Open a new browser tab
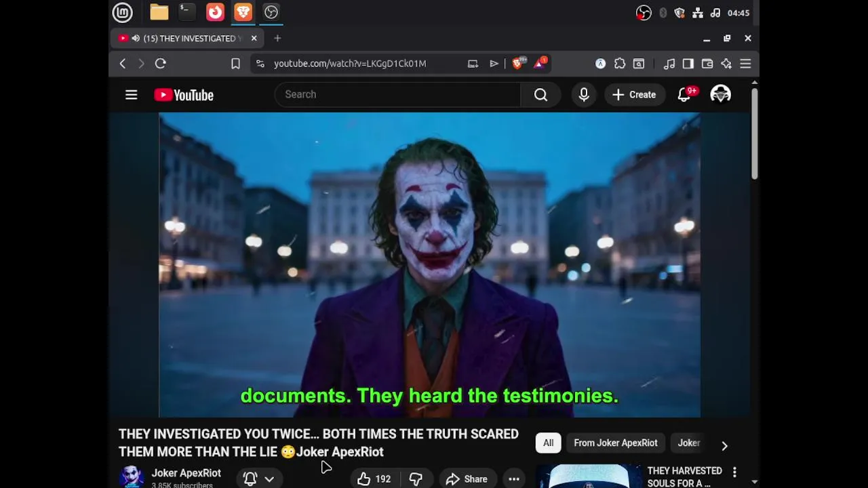 (277, 39)
